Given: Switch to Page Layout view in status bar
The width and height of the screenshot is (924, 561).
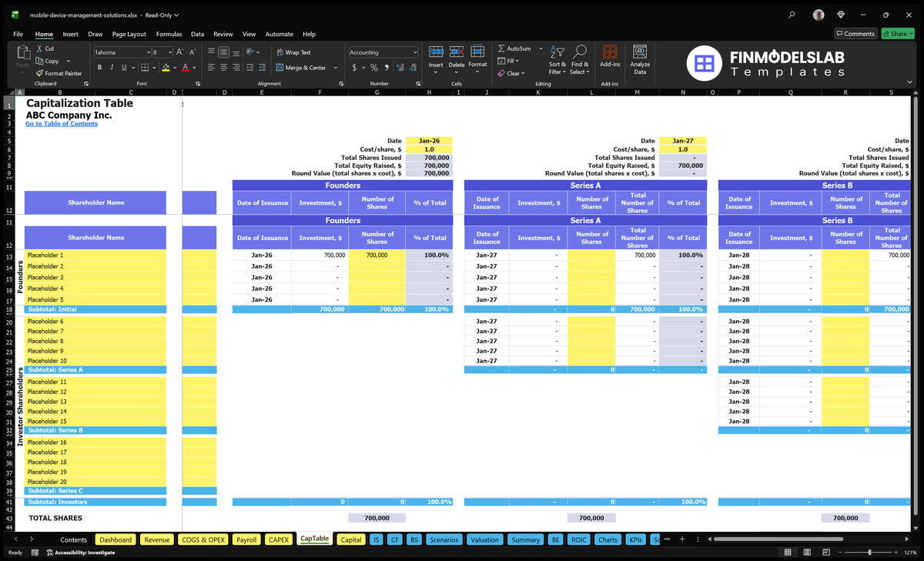Looking at the screenshot, I should 808,553.
